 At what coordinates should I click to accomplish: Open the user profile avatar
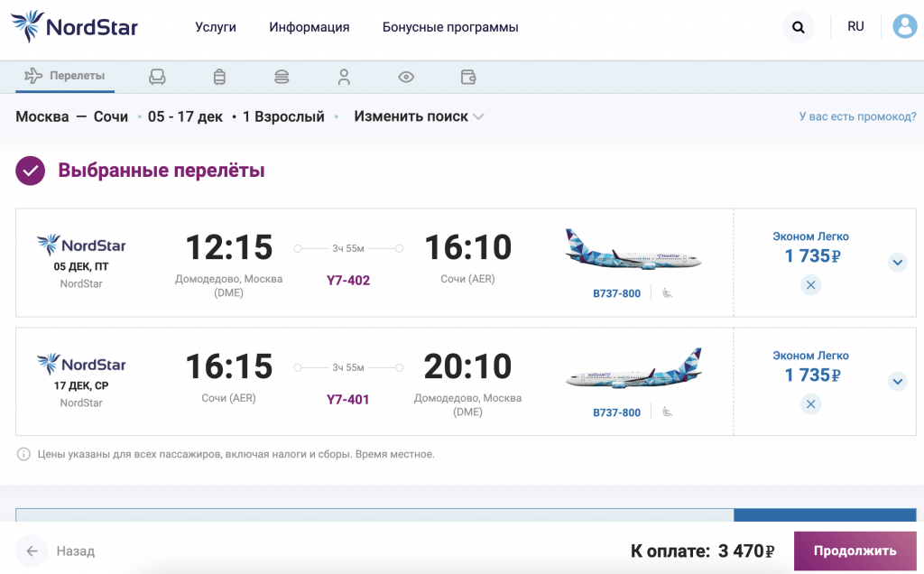(x=904, y=26)
